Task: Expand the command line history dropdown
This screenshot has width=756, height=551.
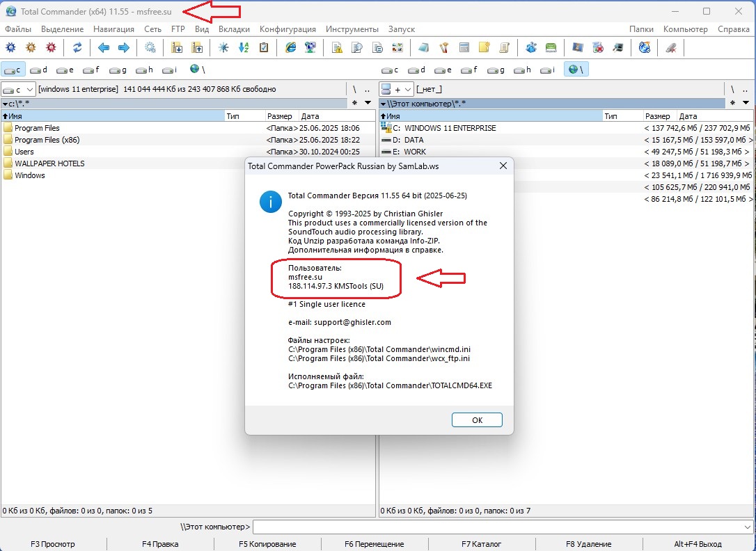Action: [x=748, y=527]
